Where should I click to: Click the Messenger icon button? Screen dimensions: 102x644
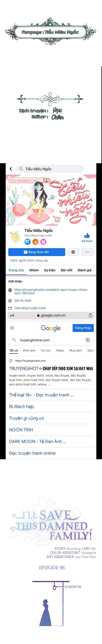tap(73, 252)
